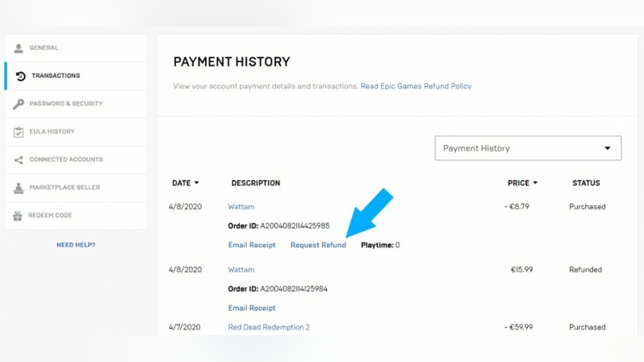Email Receipt for the purchased Wattam order
The width and height of the screenshot is (644, 362).
[x=252, y=245]
